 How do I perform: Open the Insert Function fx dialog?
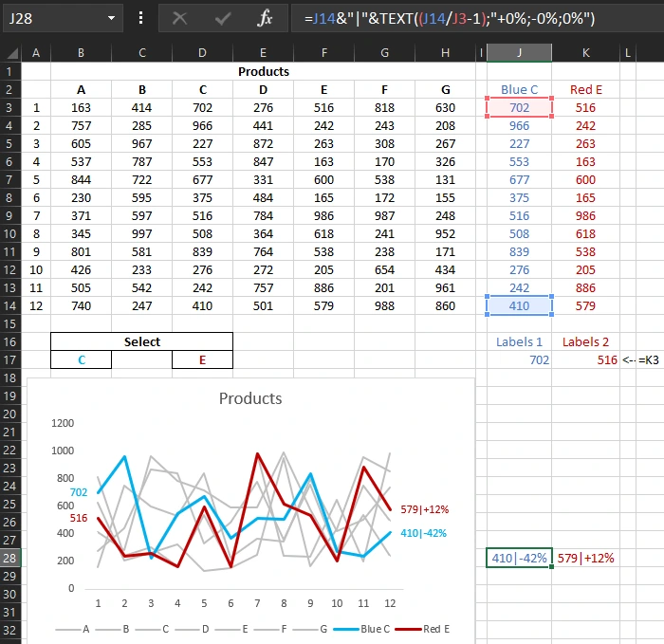pyautogui.click(x=265, y=18)
